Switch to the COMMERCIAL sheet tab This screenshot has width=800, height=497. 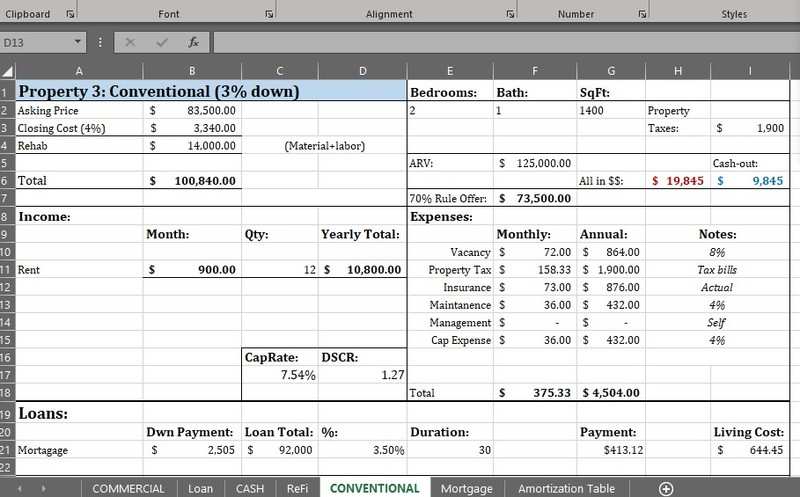[x=128, y=488]
